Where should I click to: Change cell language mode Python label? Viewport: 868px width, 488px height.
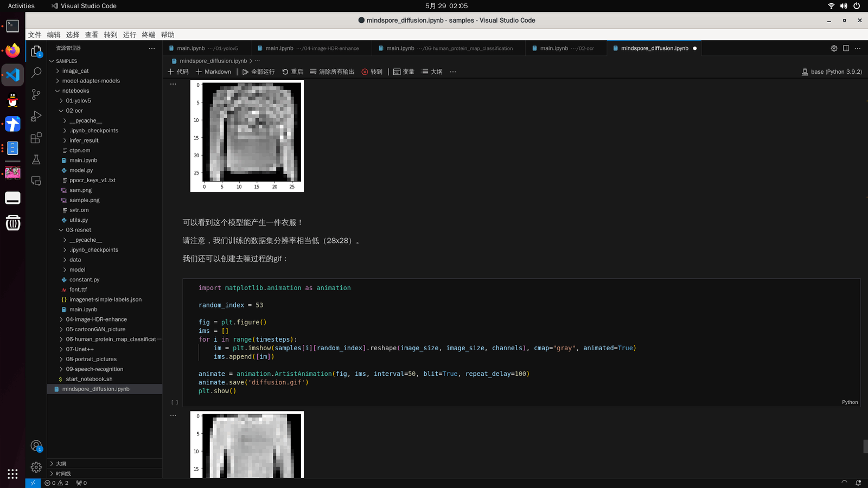pyautogui.click(x=850, y=402)
